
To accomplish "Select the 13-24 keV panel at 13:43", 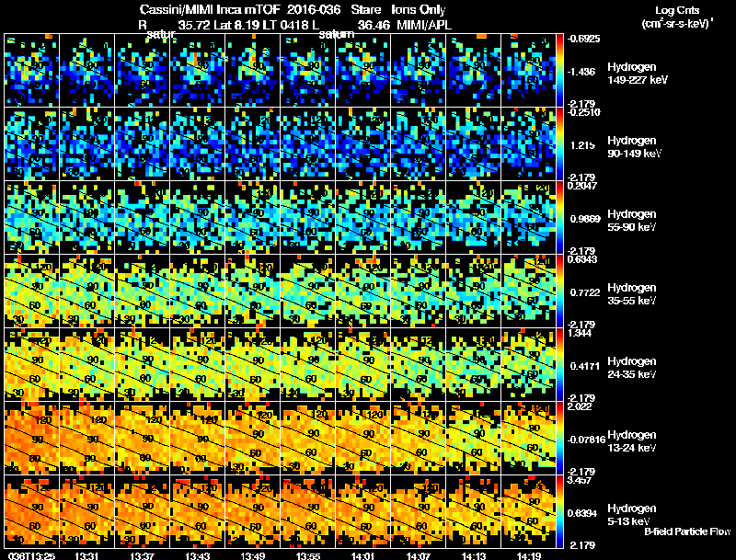I will [198, 438].
